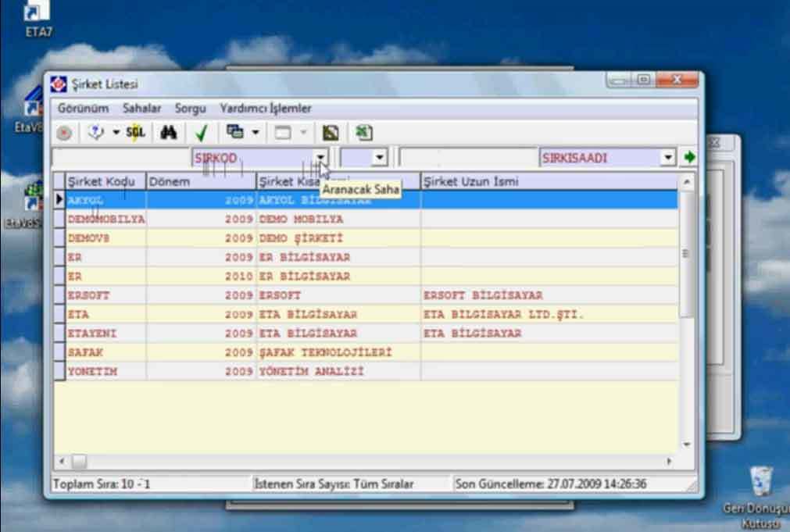Open the Sahalar menu

[x=142, y=109]
